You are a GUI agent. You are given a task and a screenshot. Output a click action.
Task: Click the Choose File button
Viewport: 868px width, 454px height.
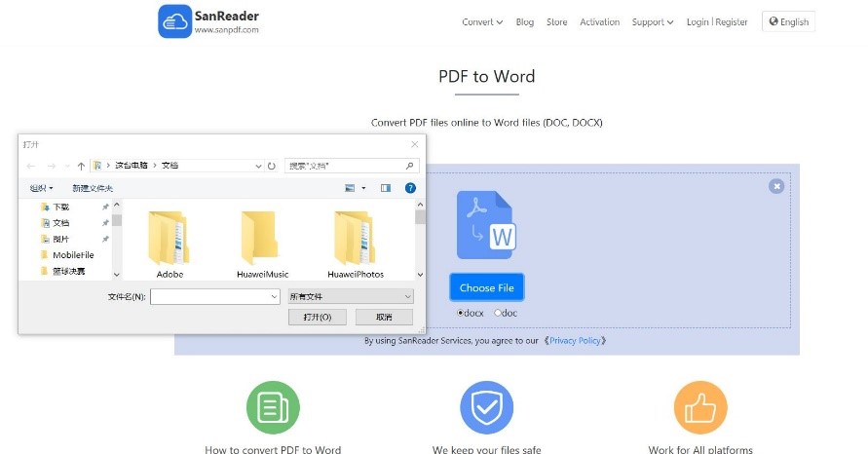pos(486,287)
